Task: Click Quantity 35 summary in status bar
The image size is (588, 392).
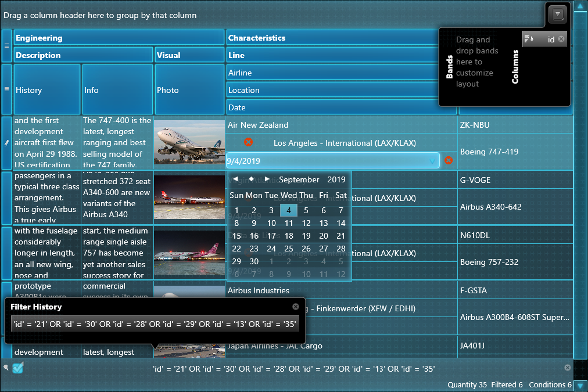Action: pos(467,384)
